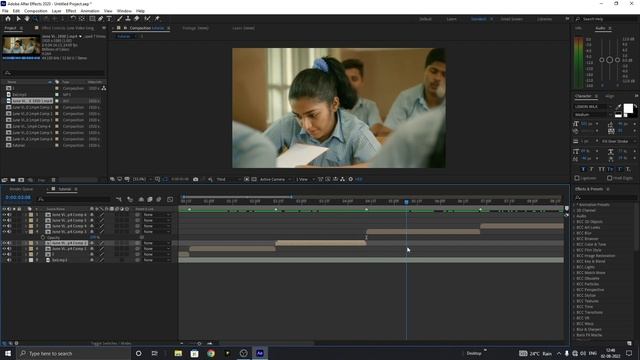
Task: Select the Brush tool
Action: (120, 19)
